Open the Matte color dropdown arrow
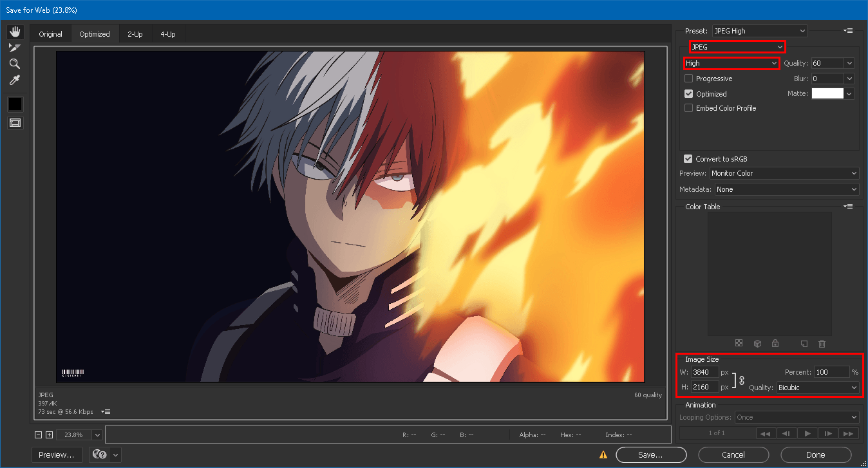 click(849, 94)
